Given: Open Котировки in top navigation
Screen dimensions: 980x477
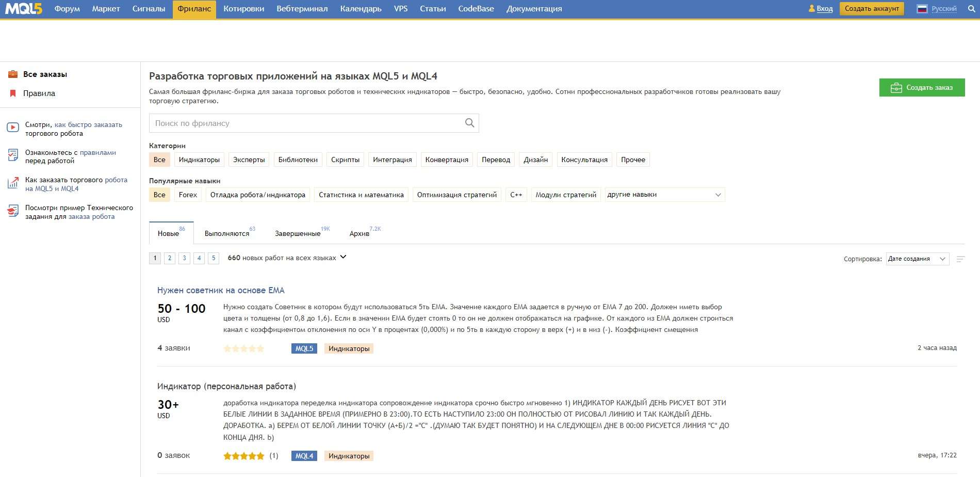Looking at the screenshot, I should (244, 9).
